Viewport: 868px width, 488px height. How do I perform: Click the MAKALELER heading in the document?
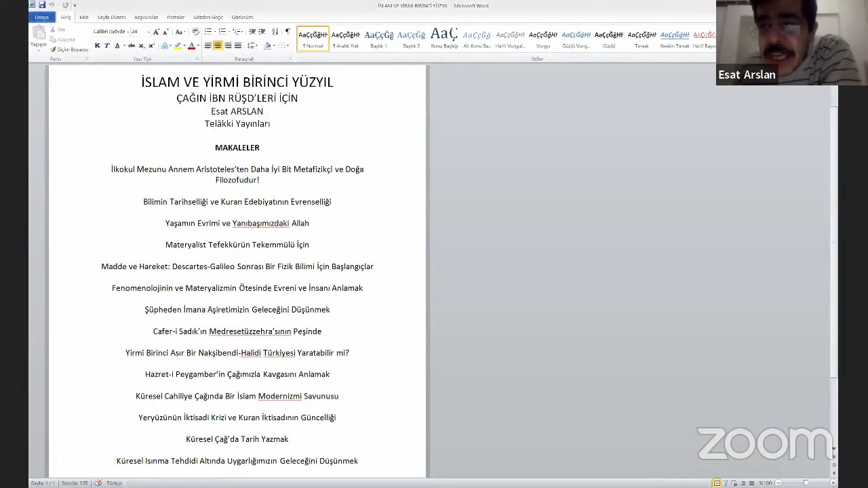[x=237, y=148]
